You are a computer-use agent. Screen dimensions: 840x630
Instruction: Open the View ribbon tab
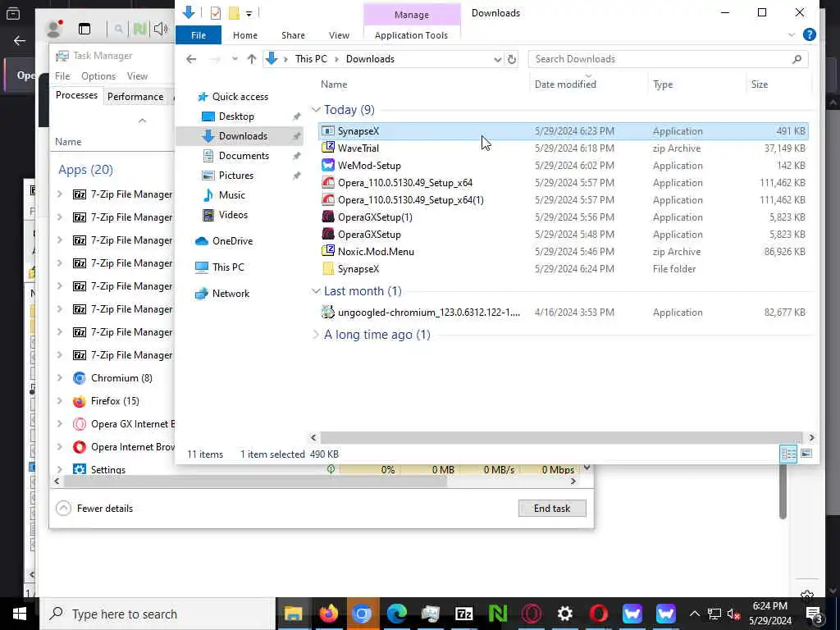coord(339,35)
